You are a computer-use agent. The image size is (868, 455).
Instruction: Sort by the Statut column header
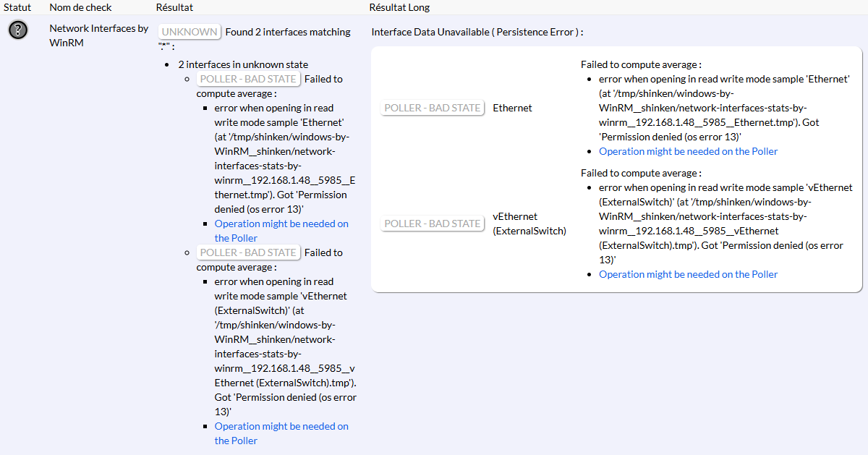pyautogui.click(x=17, y=7)
